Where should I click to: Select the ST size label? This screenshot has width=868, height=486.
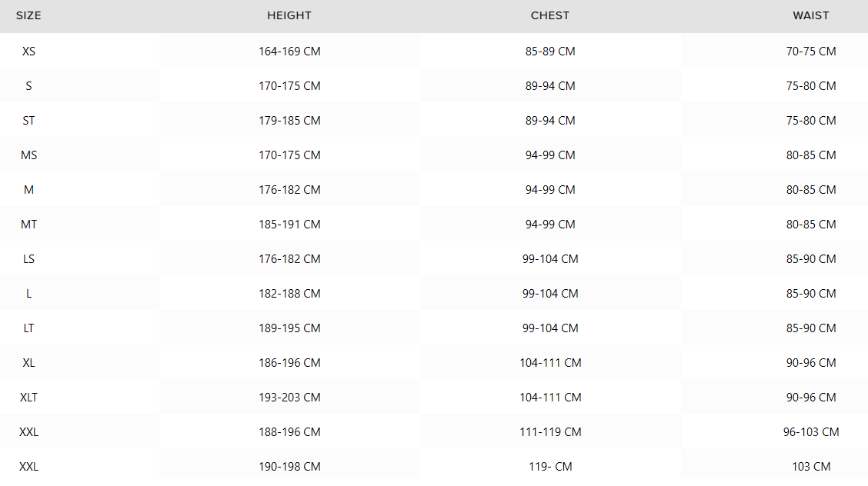[28, 121]
